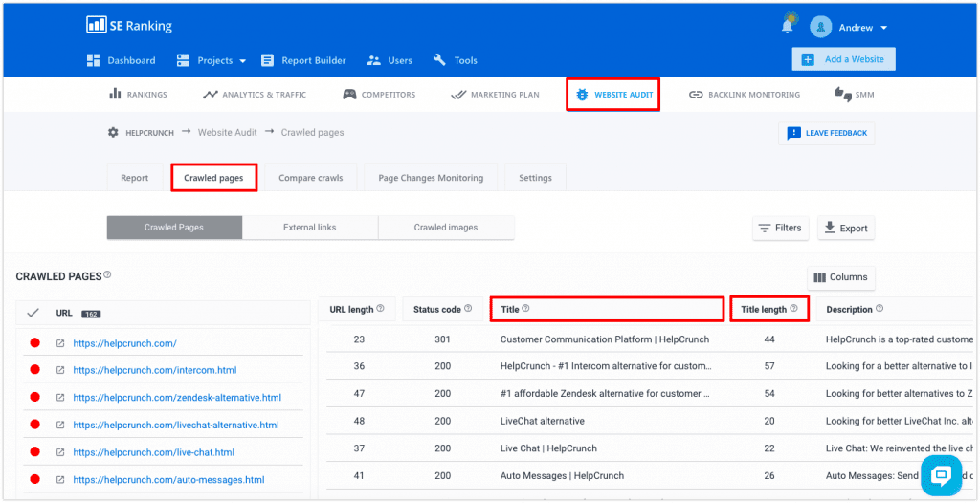
Task: Select the Crawled Pages segment
Action: (174, 228)
